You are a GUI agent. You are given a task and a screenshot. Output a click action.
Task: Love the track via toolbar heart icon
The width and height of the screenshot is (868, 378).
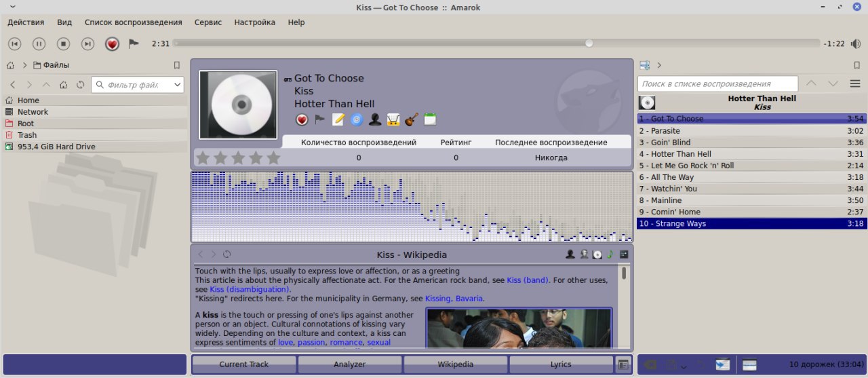112,43
